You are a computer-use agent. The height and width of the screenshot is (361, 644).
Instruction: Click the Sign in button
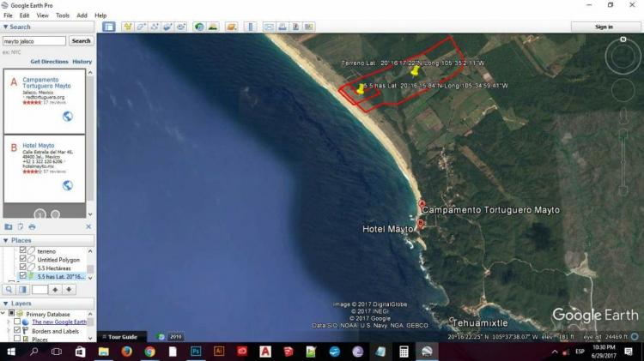click(x=604, y=27)
